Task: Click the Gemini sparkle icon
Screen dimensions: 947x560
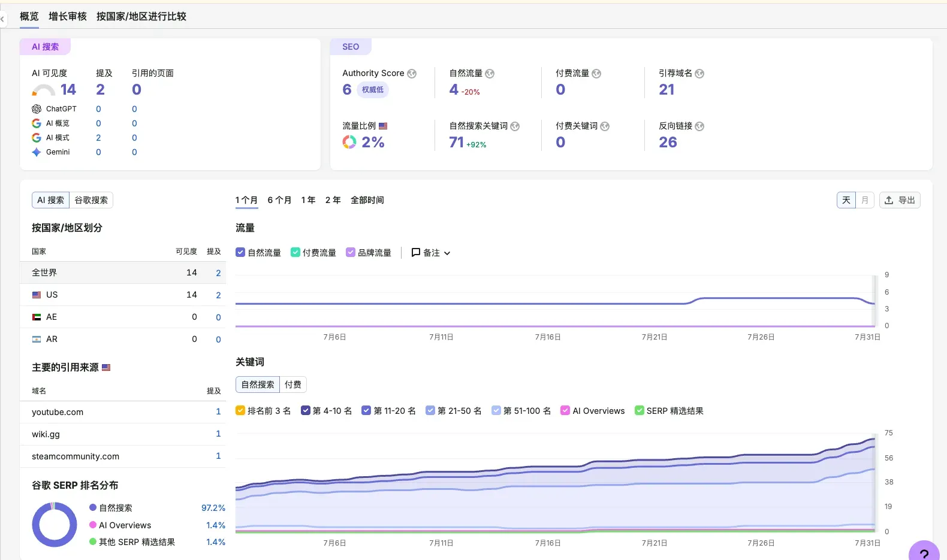Action: click(37, 152)
